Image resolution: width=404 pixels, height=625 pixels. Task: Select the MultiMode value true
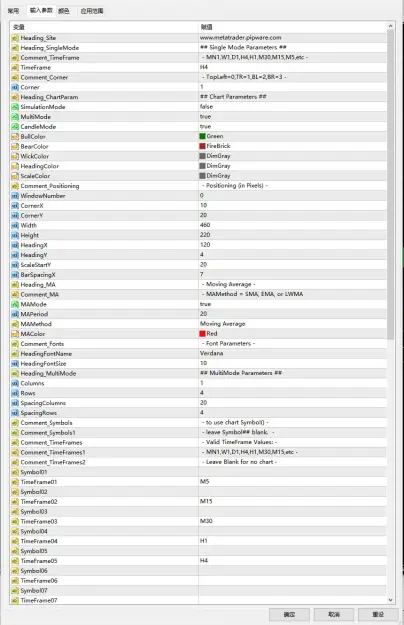[205, 117]
